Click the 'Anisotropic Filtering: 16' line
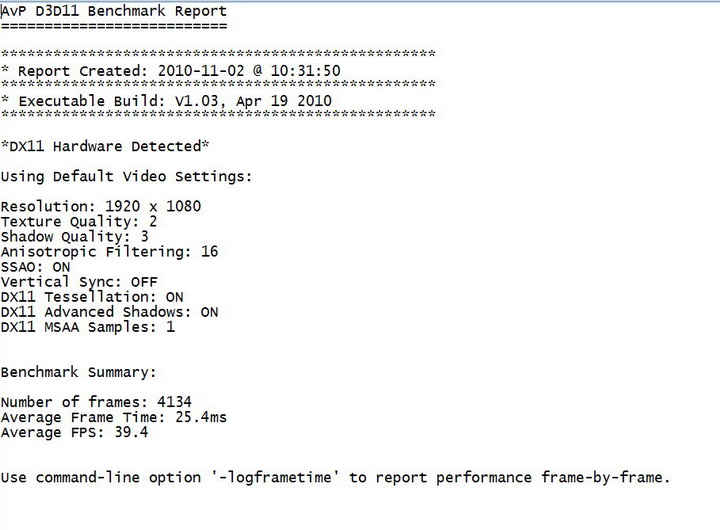The height and width of the screenshot is (530, 720). click(109, 252)
